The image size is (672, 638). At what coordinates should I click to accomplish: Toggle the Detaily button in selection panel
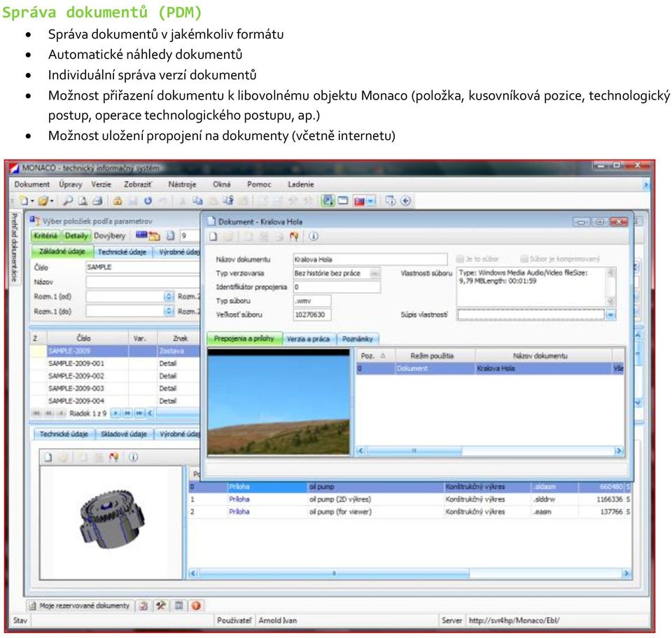point(76,235)
